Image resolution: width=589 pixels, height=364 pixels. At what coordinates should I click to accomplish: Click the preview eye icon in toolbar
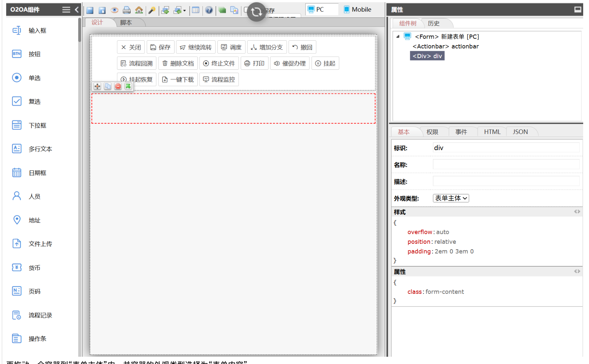tap(115, 10)
